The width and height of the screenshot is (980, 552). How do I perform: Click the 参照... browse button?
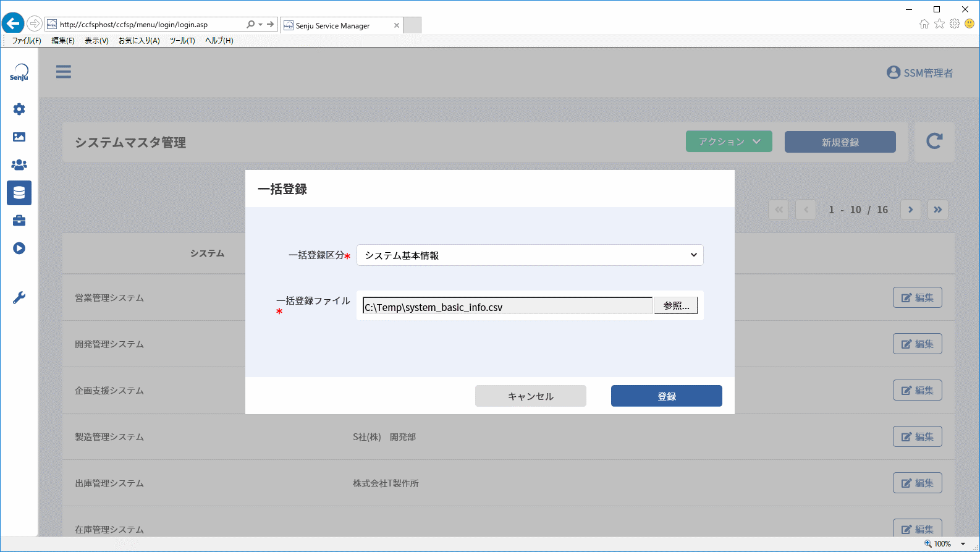tap(676, 305)
